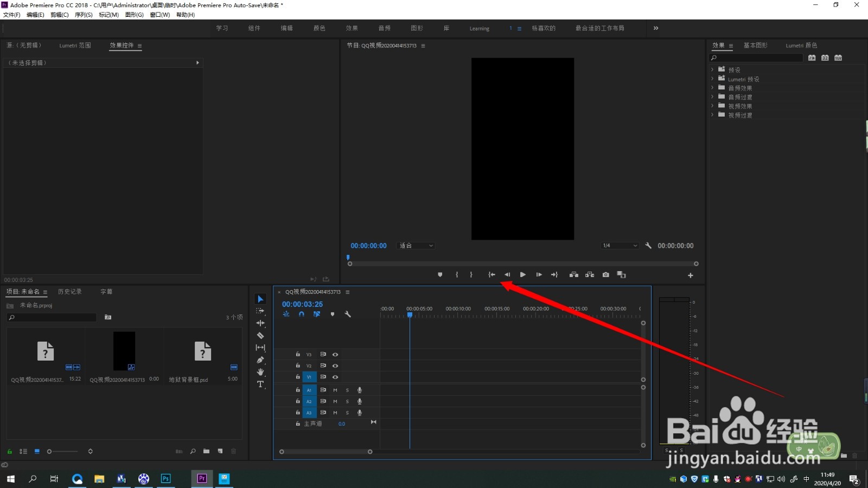This screenshot has width=868, height=488.
Task: Target the V1 track header
Action: 309,377
